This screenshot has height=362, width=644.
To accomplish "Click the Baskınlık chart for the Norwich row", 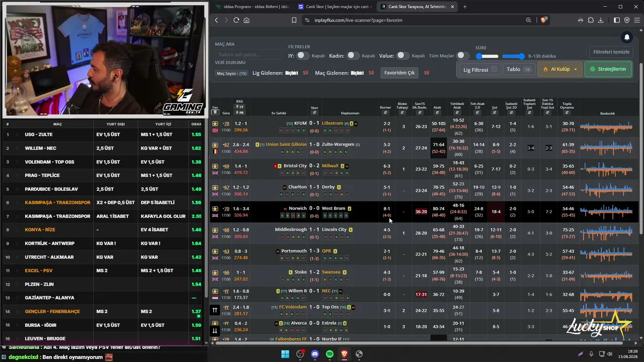I will [607, 212].
